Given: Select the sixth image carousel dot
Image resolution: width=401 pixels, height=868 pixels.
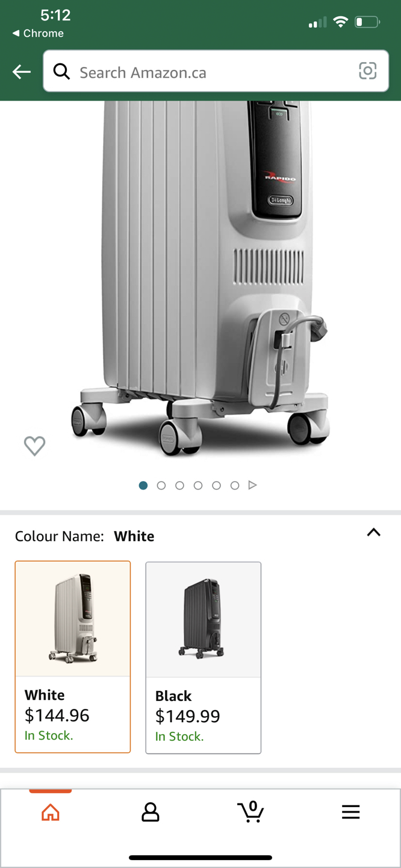Looking at the screenshot, I should [x=235, y=485].
